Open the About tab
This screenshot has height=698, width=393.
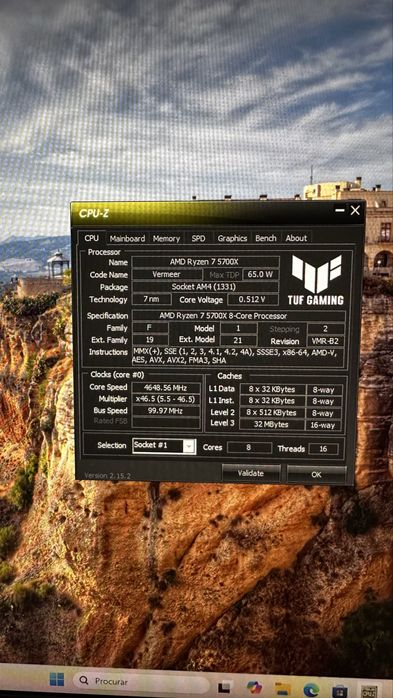[x=296, y=238]
